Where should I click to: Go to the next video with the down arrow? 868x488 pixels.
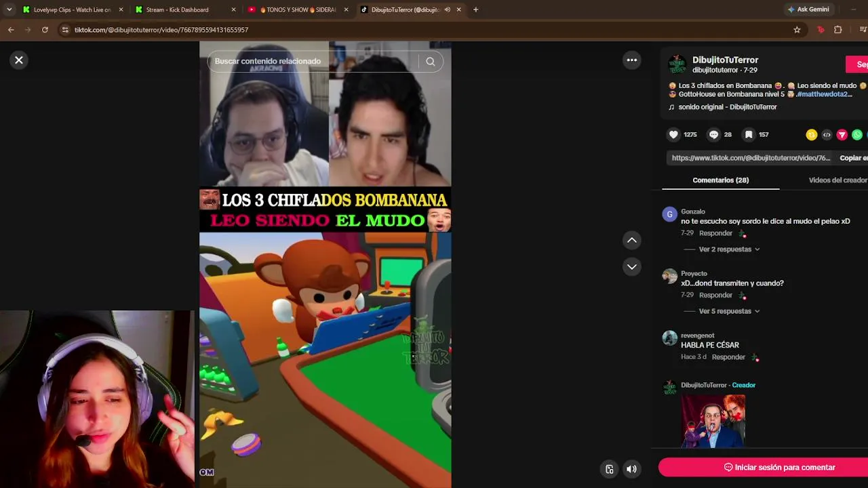(x=632, y=267)
